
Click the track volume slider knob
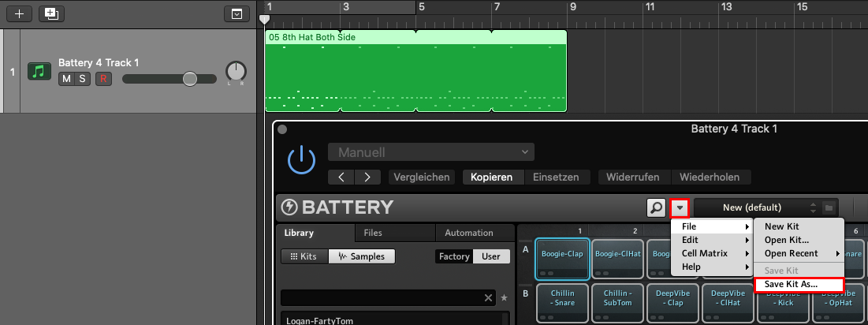(190, 79)
